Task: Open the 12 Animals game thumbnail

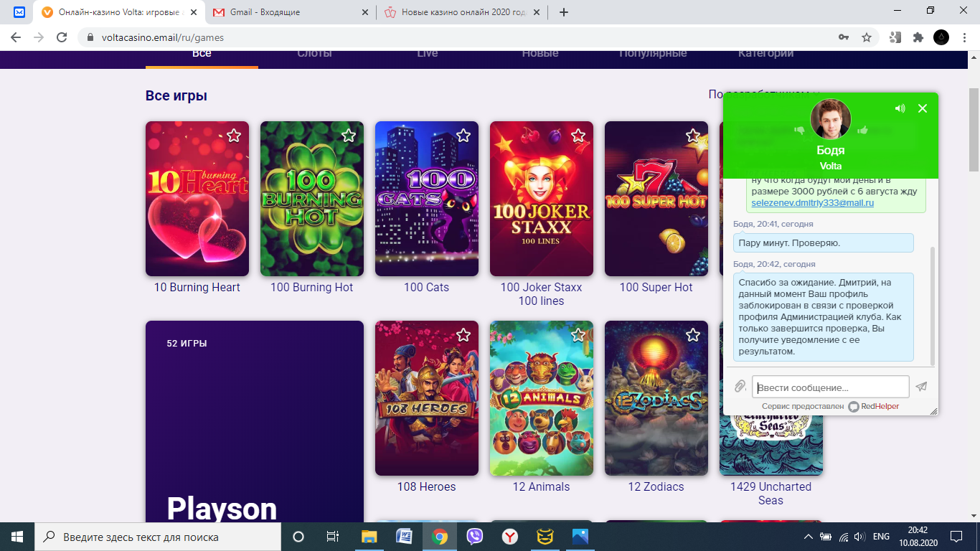Action: pos(542,398)
